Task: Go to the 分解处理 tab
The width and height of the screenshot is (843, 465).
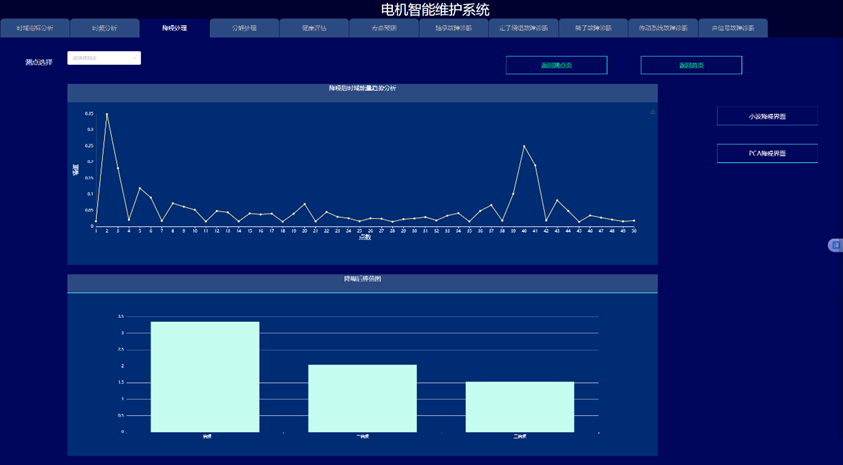Action: tap(244, 28)
